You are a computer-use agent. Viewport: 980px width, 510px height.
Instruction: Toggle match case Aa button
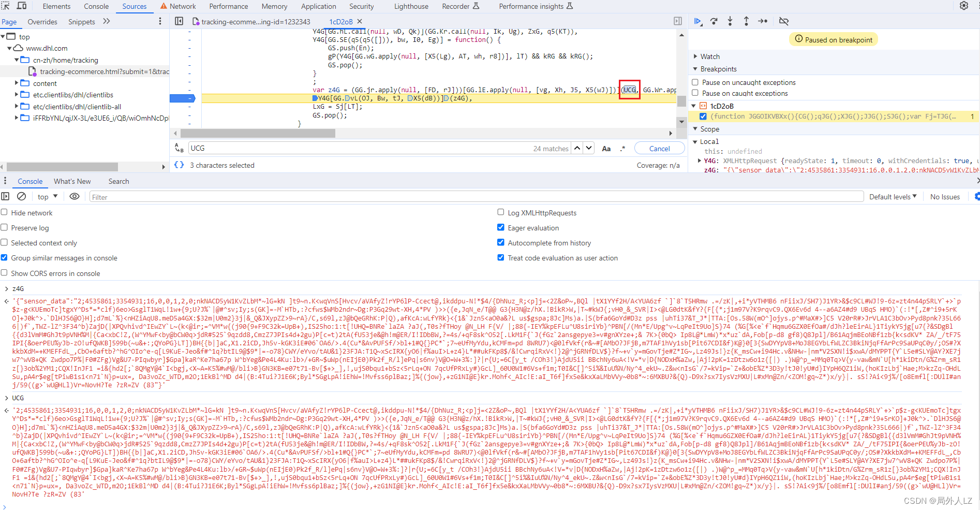point(606,149)
